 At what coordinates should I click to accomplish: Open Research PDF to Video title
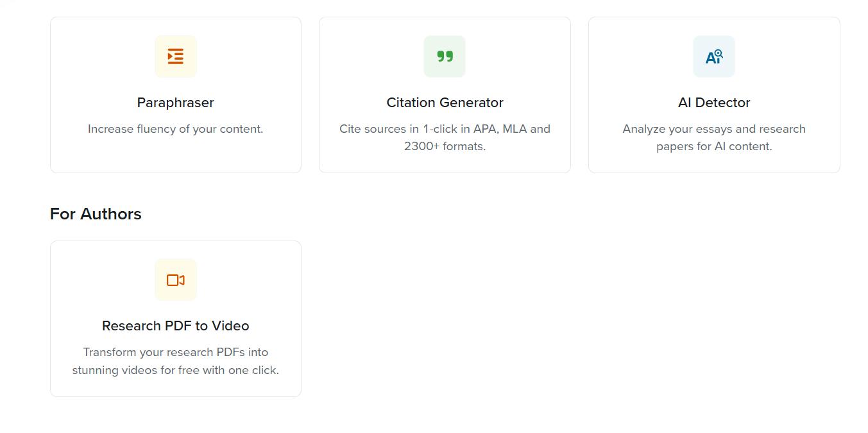[x=175, y=326]
